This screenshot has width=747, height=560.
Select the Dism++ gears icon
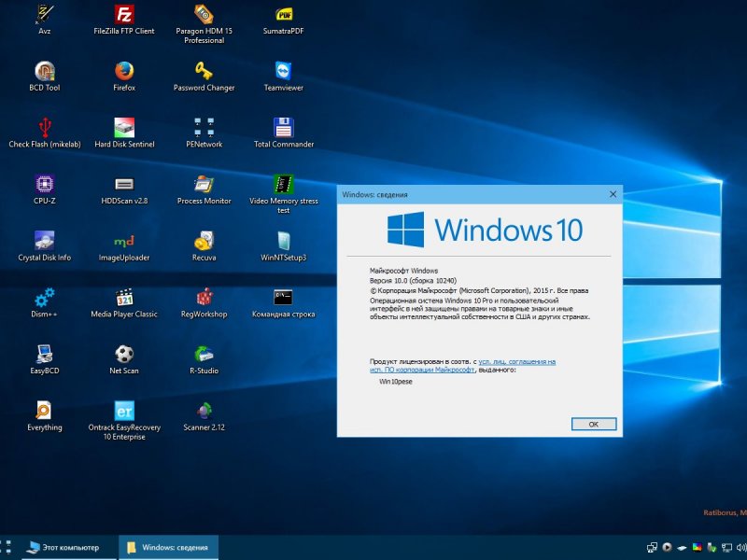click(44, 298)
